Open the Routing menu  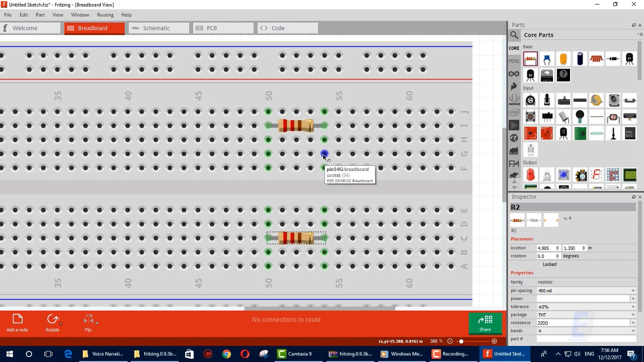105,15
